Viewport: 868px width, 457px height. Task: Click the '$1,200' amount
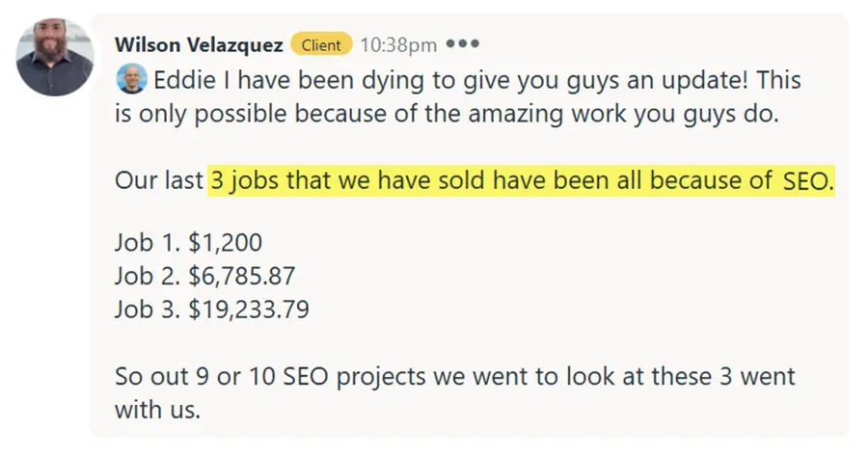226,244
